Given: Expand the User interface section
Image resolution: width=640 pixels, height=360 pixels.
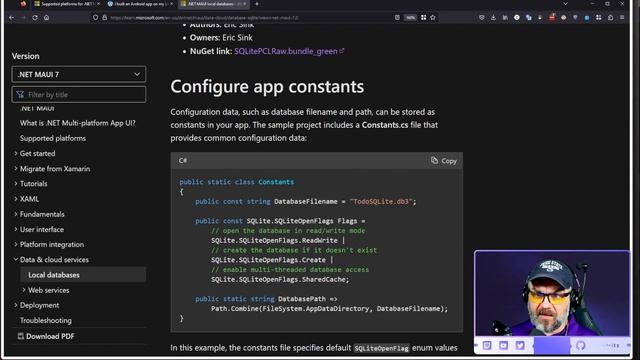Looking at the screenshot, I should click(x=16, y=229).
